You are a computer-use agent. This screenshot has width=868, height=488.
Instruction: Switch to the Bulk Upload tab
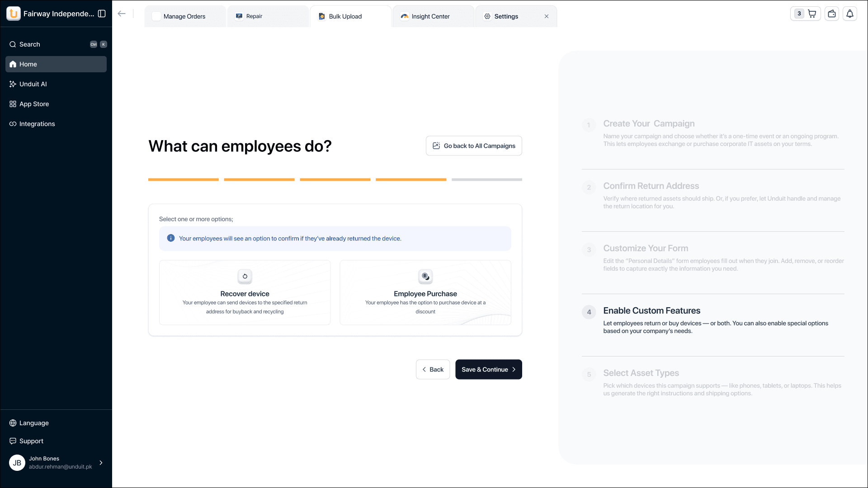click(345, 16)
